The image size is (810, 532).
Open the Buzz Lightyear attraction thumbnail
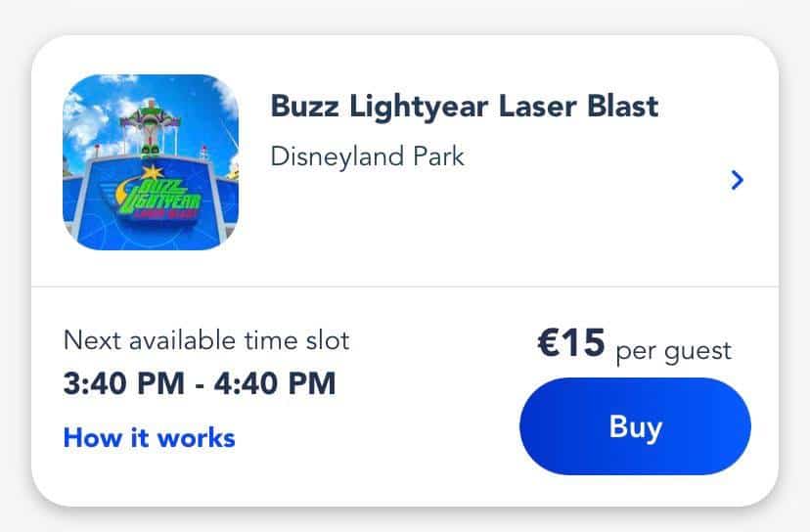(151, 162)
